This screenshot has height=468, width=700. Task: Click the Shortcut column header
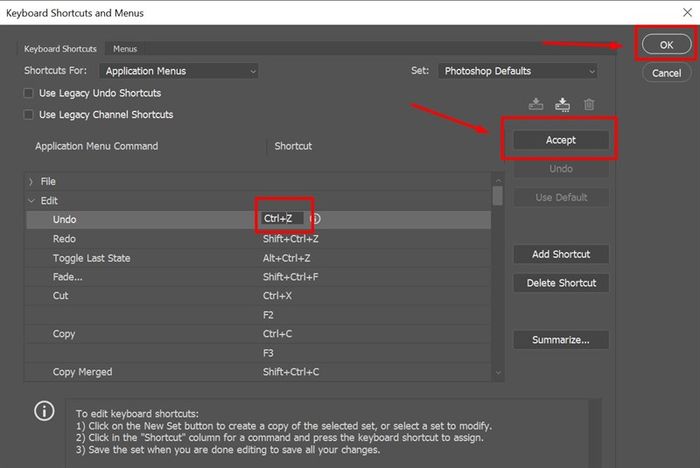[293, 146]
